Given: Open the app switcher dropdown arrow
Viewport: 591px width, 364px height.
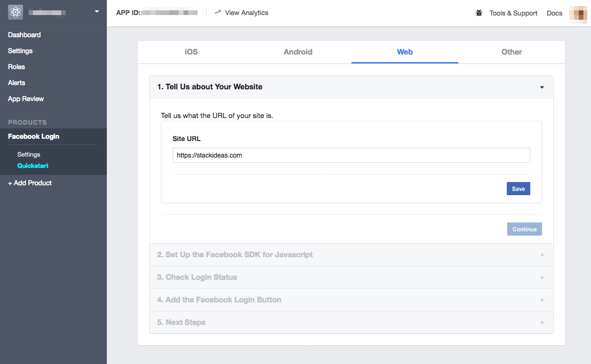Looking at the screenshot, I should coord(97,11).
